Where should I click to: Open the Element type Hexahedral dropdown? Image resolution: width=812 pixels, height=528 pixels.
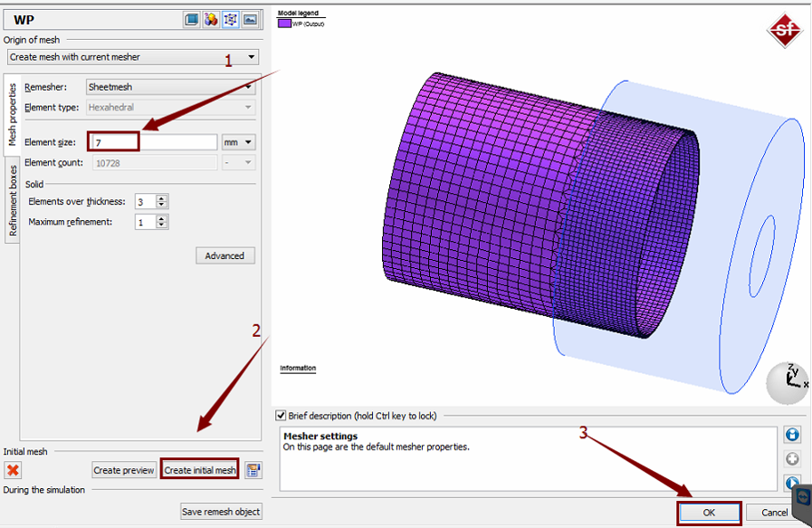click(x=170, y=107)
